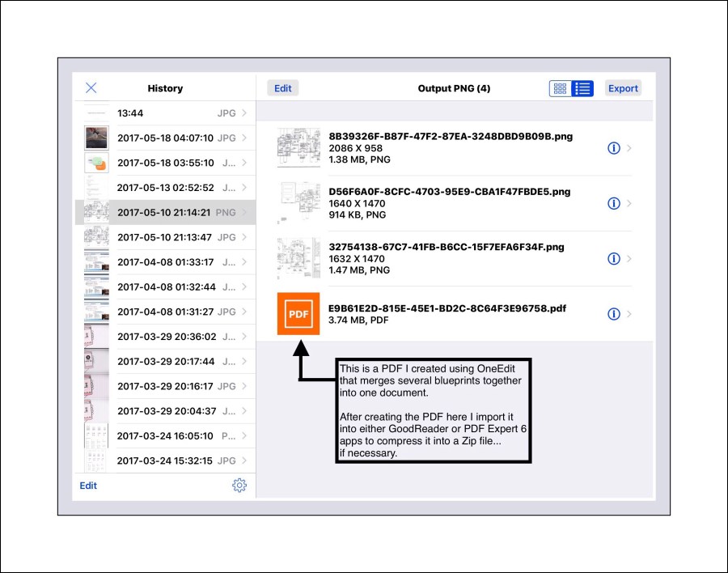Show info for 8B39326F PNG file
The image size is (728, 573).
[613, 148]
